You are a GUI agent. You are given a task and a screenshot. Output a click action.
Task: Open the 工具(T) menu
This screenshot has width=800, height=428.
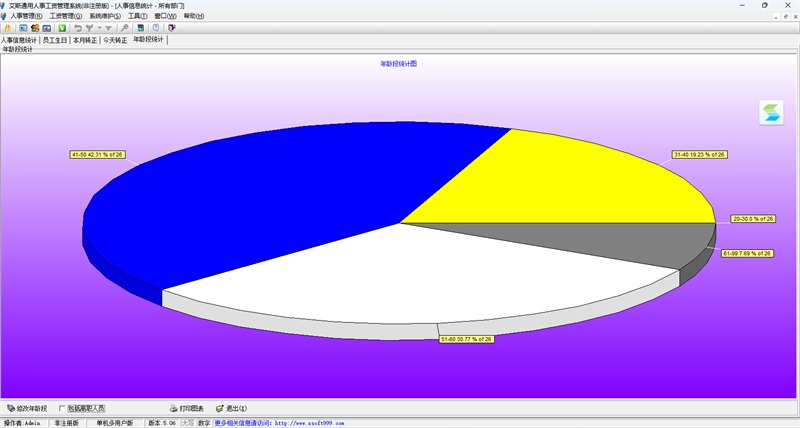tap(137, 16)
